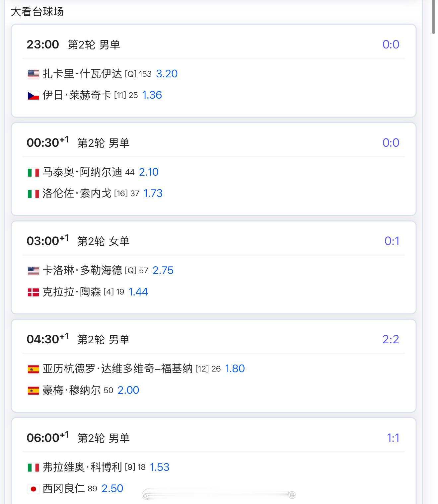Image resolution: width=438 pixels, height=504 pixels.
Task: Click the USA flag next to 卡洛琳·多勒海德
Action: coord(33,271)
